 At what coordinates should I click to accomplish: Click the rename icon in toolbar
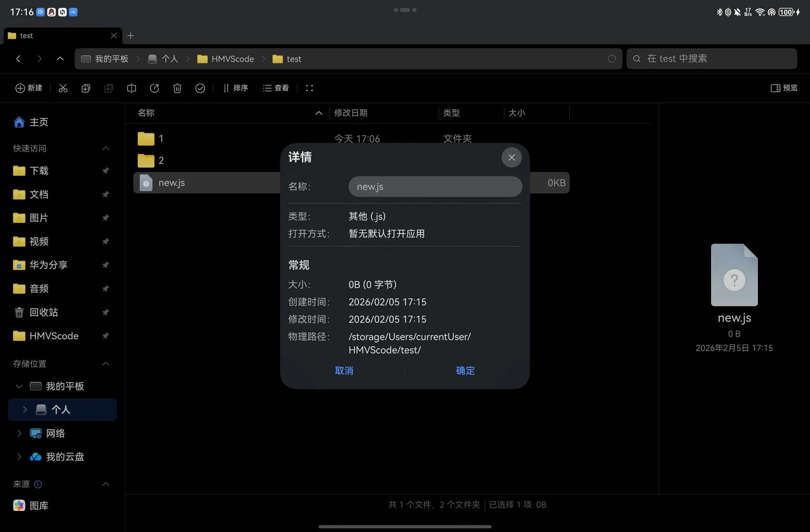(131, 88)
